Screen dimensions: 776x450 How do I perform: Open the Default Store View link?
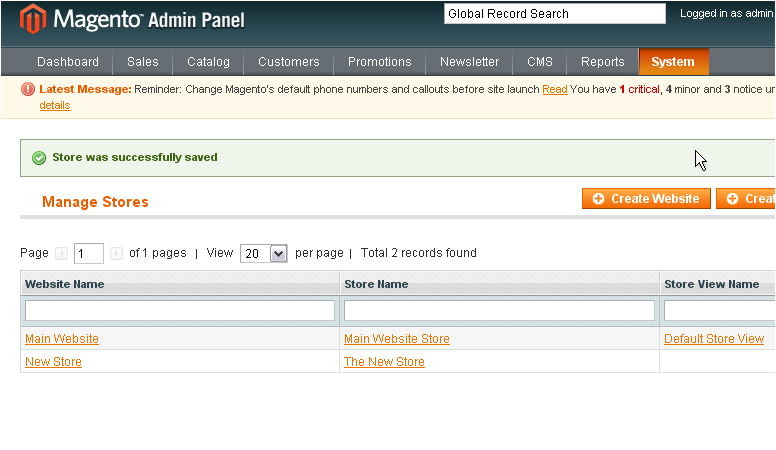[x=714, y=339]
